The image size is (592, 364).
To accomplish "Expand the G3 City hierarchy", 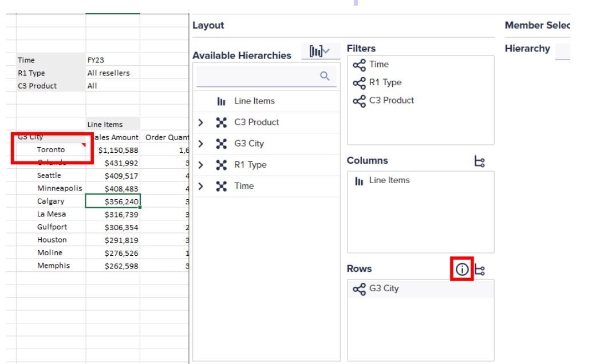I will (x=201, y=144).
